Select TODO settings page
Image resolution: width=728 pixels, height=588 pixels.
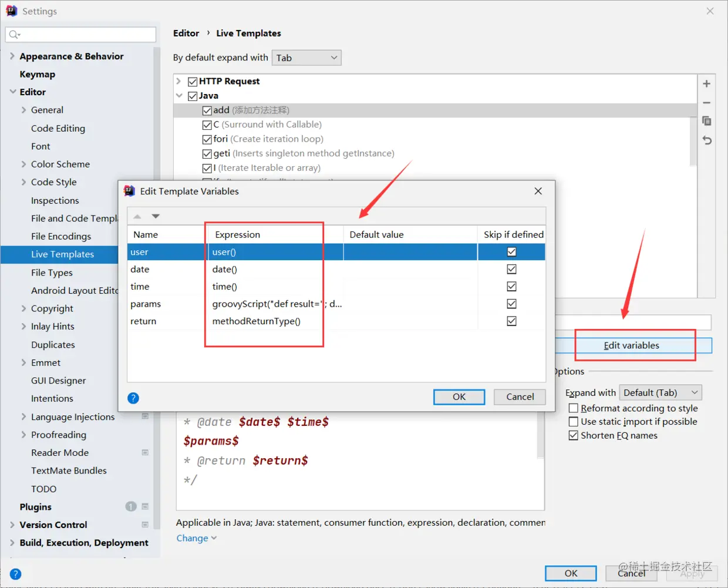pos(43,489)
